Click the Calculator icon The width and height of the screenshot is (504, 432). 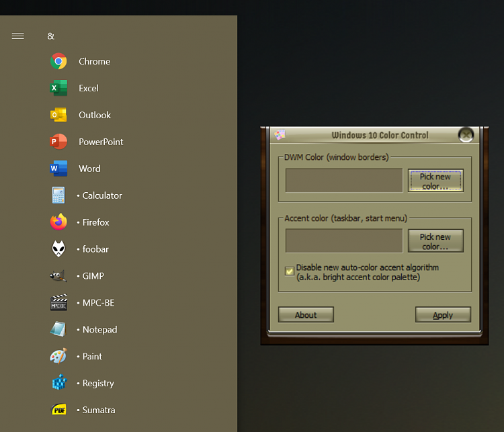coord(58,195)
